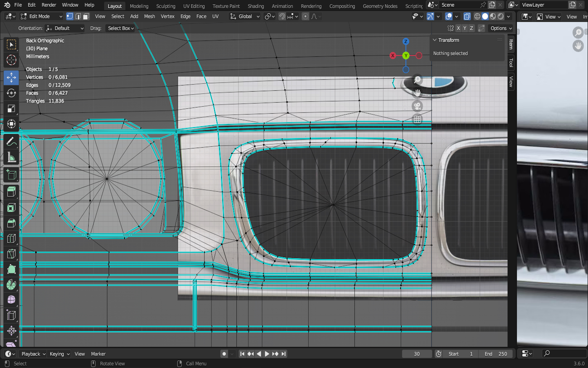Open the Options button

click(501, 28)
